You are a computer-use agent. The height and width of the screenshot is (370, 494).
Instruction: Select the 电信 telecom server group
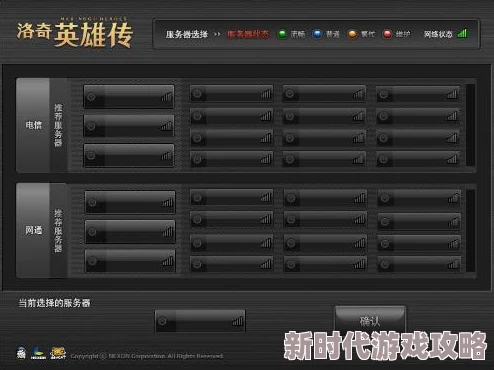click(33, 125)
